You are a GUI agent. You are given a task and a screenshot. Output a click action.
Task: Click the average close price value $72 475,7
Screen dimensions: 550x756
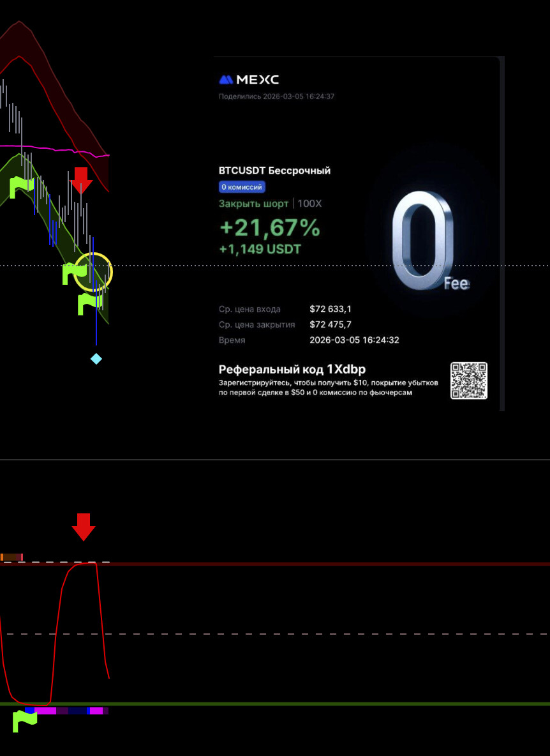pos(331,324)
